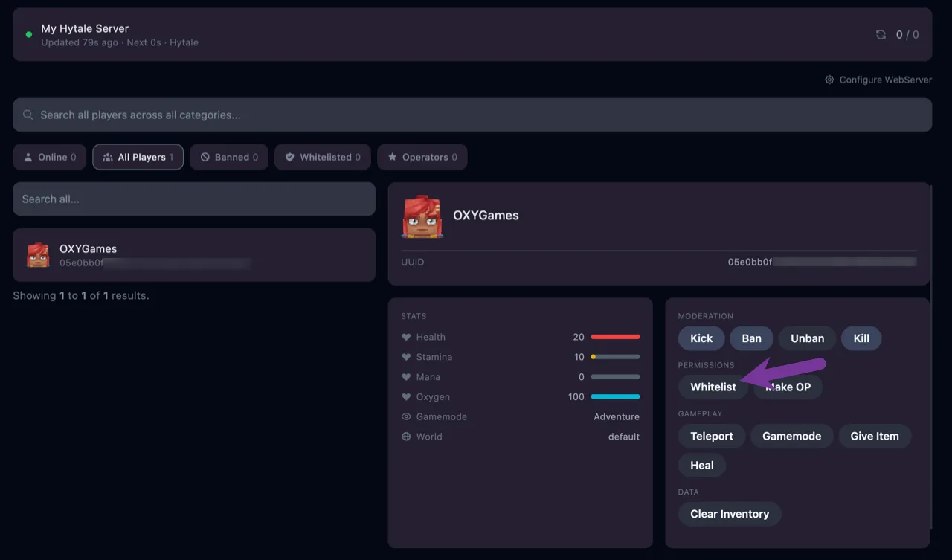
Task: Click the green server status dot
Action: coord(29,35)
